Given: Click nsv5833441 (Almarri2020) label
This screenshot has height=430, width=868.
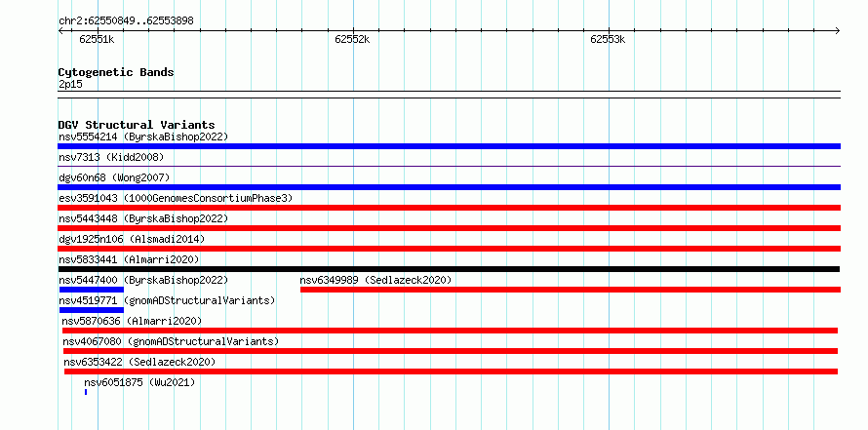Looking at the screenshot, I should (129, 259).
